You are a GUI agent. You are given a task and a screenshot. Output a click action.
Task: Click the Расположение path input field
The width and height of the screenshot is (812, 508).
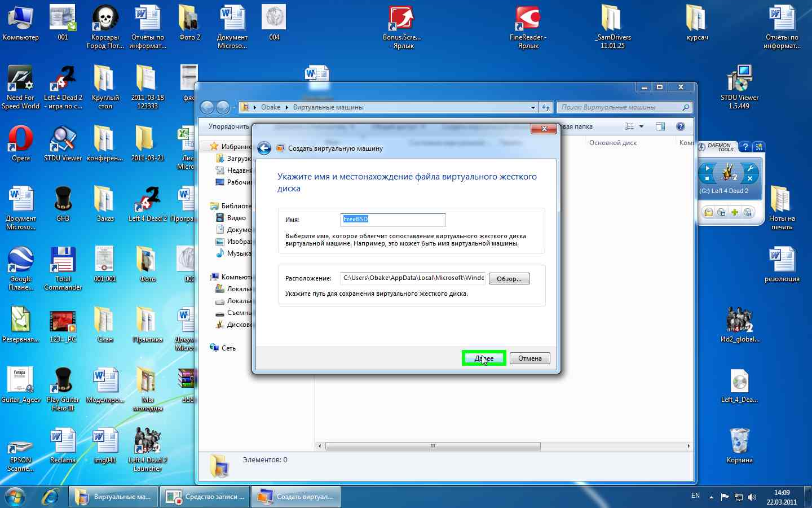(413, 278)
